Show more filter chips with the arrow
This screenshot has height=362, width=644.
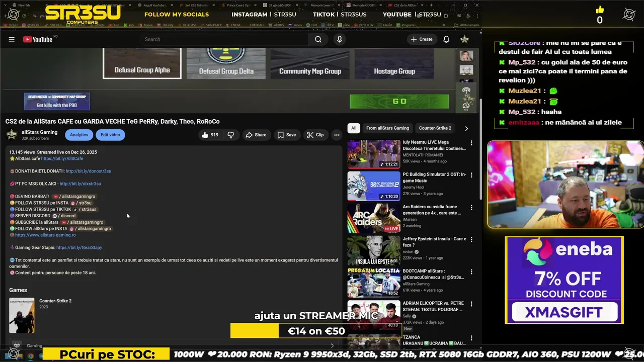pos(466,128)
